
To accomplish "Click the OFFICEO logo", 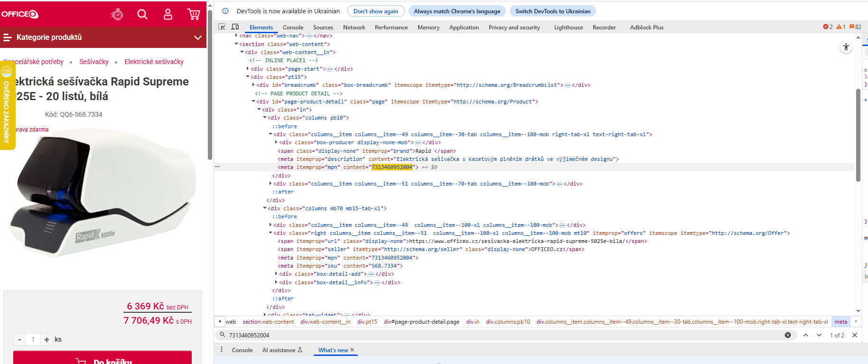I will [x=20, y=14].
